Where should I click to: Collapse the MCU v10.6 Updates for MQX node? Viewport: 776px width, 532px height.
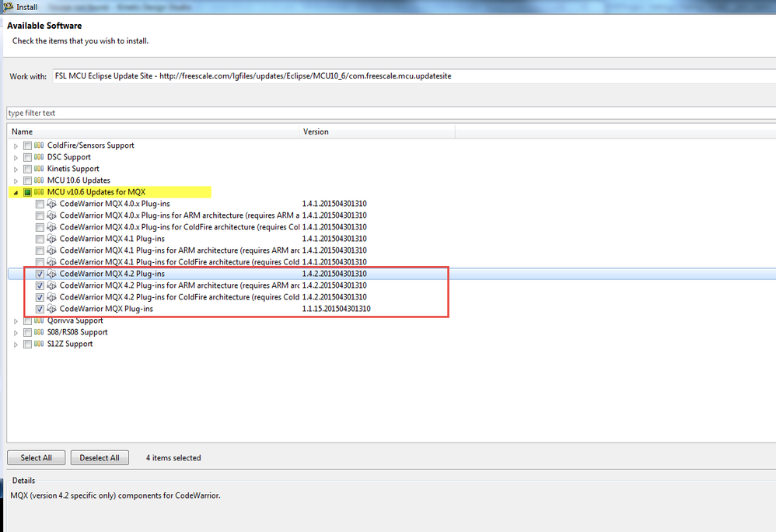tap(16, 193)
